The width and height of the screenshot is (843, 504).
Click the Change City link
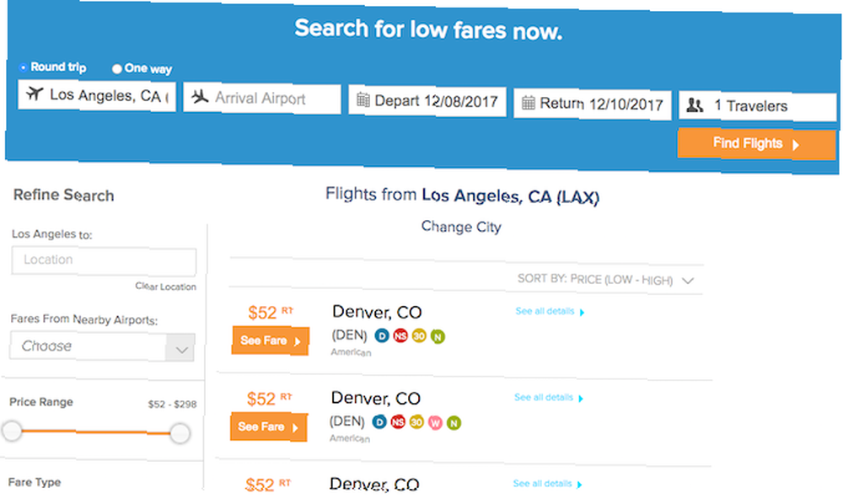(x=461, y=227)
